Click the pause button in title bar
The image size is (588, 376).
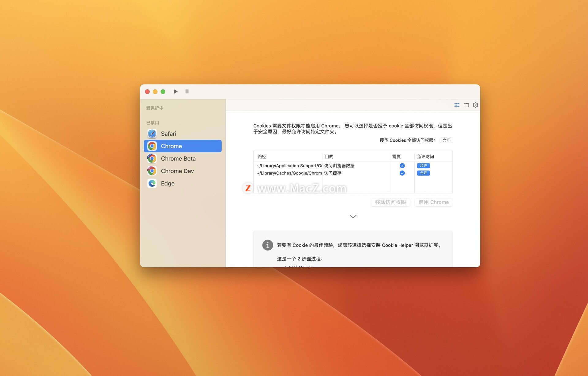click(x=187, y=91)
